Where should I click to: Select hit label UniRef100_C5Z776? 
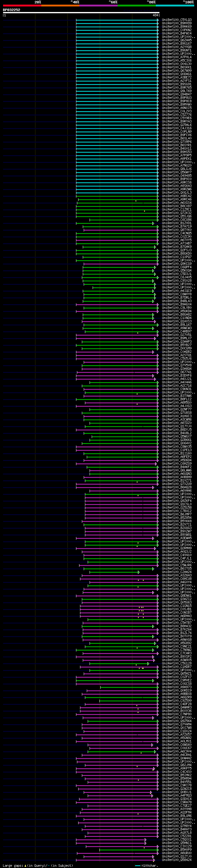(x=177, y=115)
